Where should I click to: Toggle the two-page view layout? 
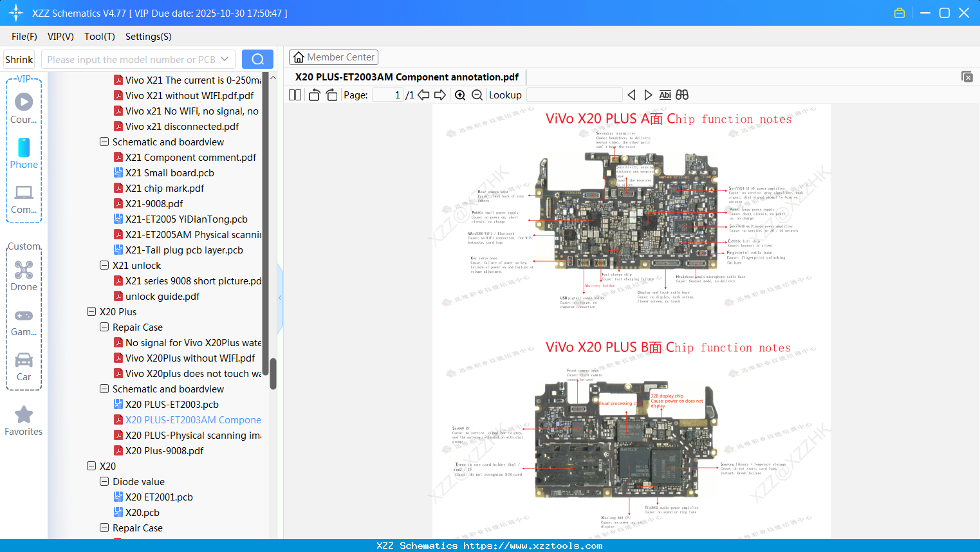click(294, 95)
